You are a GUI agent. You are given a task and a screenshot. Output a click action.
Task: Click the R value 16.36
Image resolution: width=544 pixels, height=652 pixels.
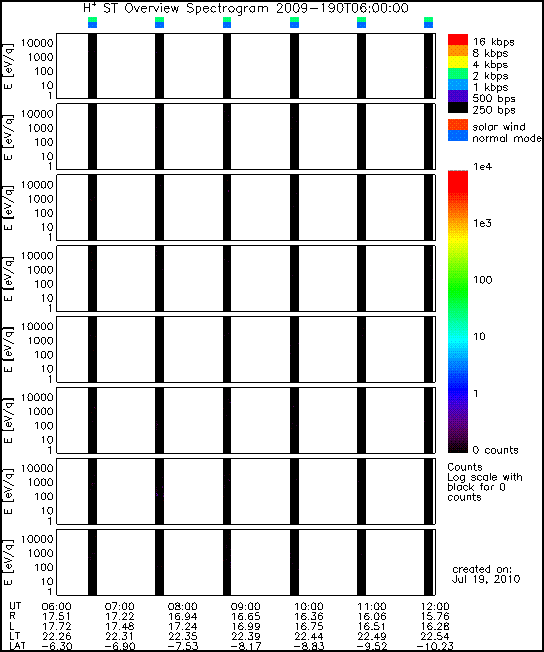309,617
